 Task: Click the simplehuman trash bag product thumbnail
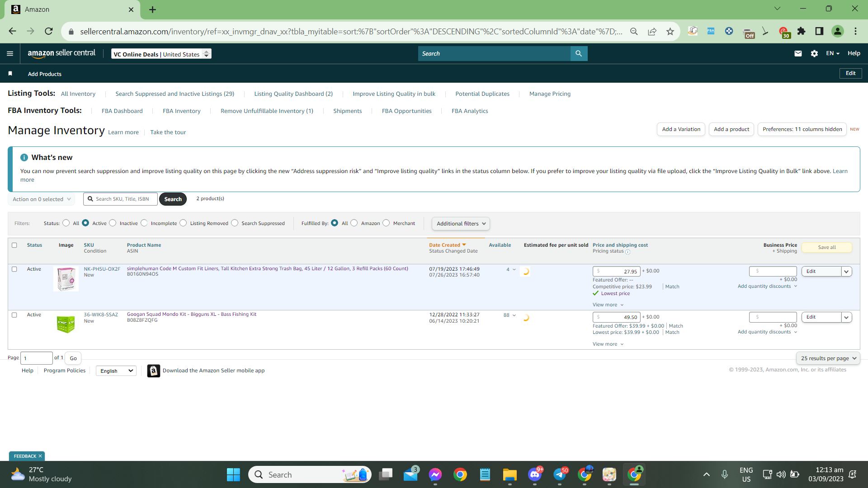66,279
